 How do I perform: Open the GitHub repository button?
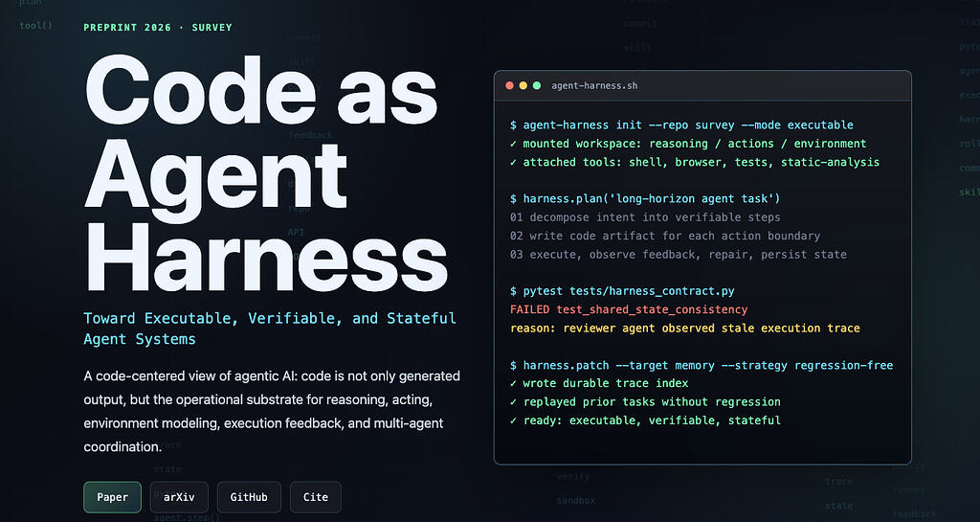pos(249,497)
